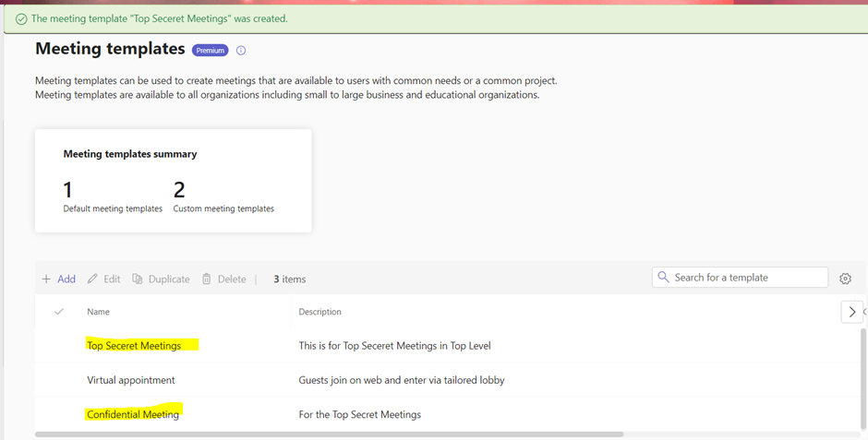Expand columns with the right chevron arrow
868x440 pixels.
pyautogui.click(x=851, y=312)
